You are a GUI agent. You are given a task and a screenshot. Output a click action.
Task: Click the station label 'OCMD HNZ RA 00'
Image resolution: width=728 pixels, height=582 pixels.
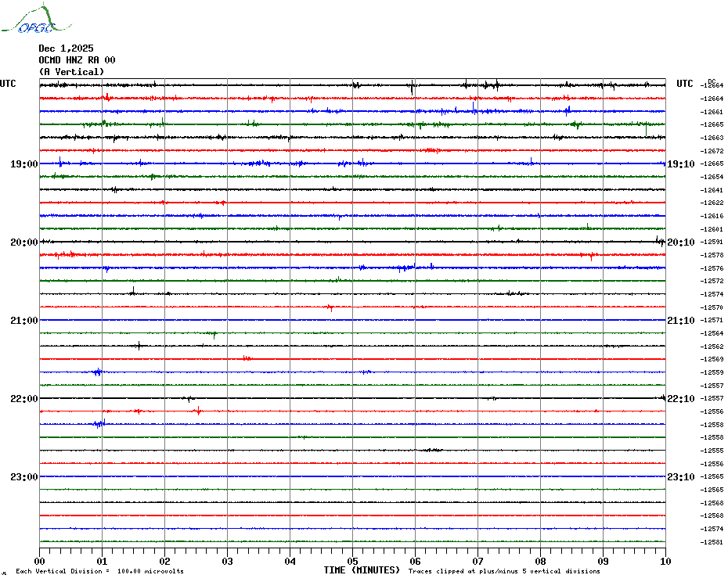tap(77, 60)
